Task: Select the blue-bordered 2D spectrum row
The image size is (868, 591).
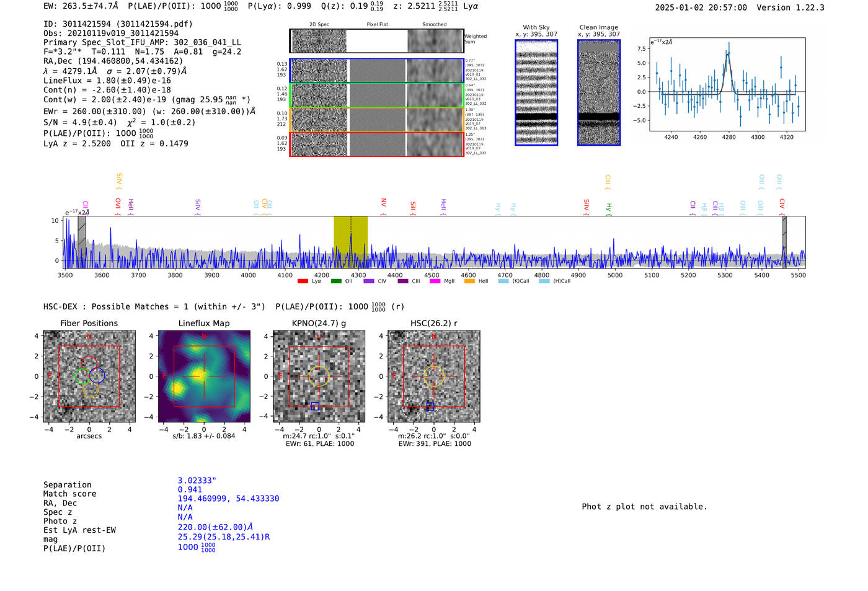Action: point(377,71)
